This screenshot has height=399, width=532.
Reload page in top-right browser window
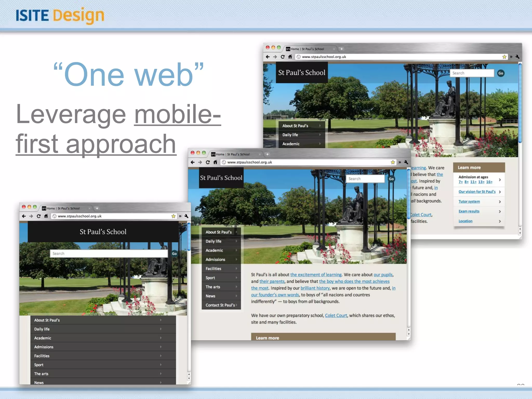283,57
